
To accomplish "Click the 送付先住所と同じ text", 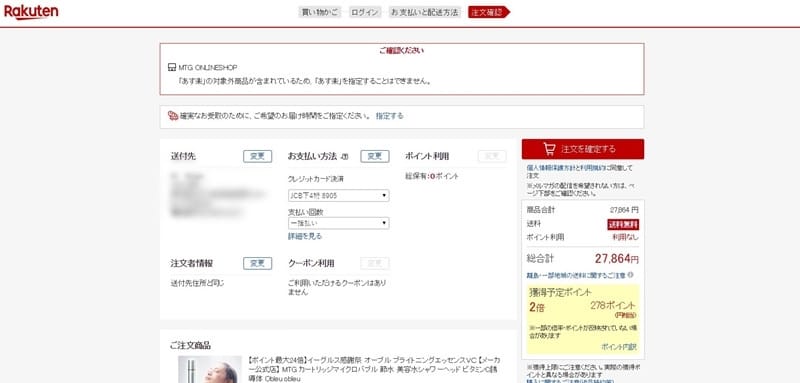I will pyautogui.click(x=197, y=283).
